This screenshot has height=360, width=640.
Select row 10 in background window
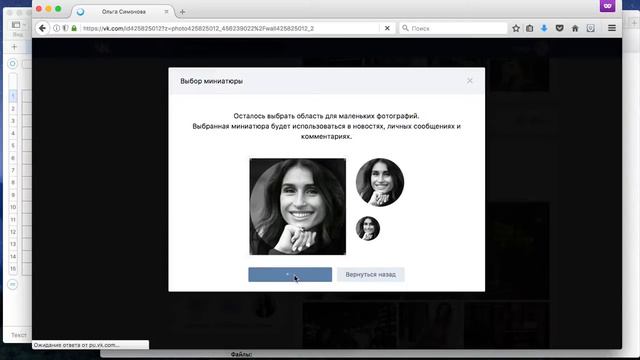coord(13,207)
